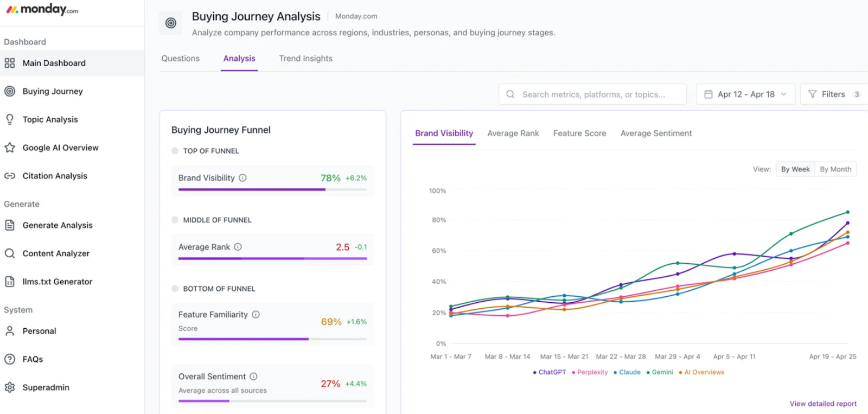The width and height of the screenshot is (868, 414).
Task: Click the Brand Visibility progress bar
Action: coord(272,189)
